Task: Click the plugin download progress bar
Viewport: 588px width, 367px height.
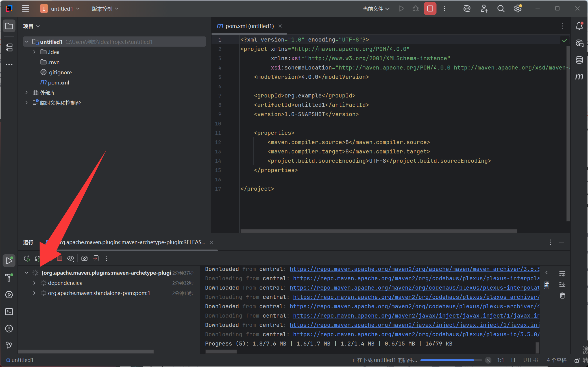Action: point(451,360)
